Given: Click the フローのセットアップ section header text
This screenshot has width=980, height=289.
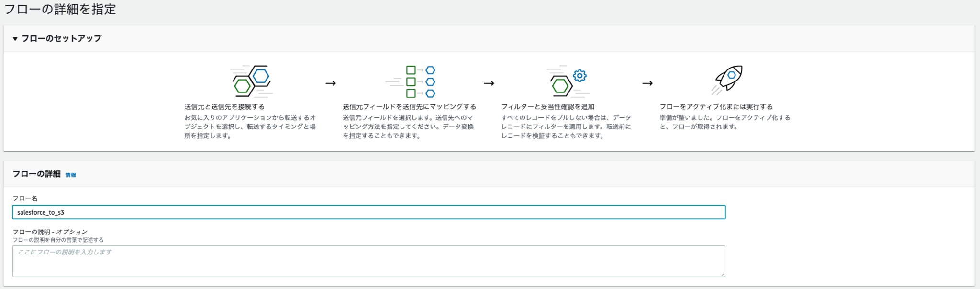Looking at the screenshot, I should [x=61, y=38].
